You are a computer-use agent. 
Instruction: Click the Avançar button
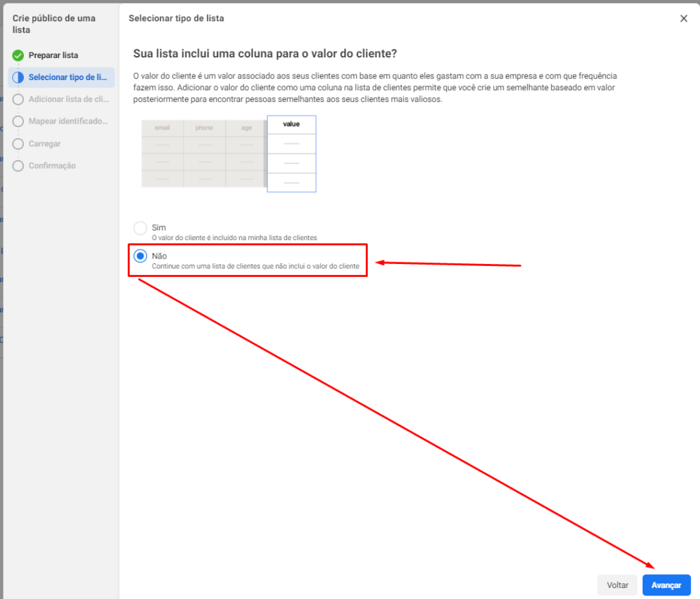666,585
